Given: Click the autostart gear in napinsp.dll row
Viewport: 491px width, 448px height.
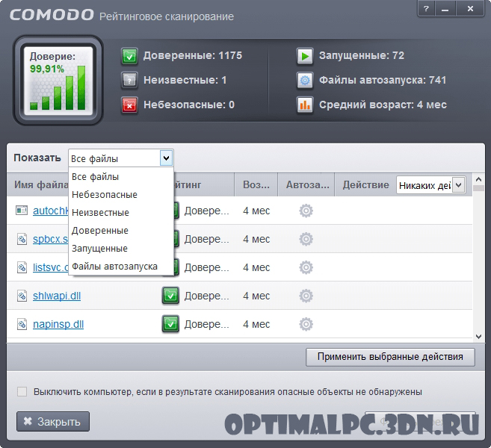Looking at the screenshot, I should click(x=306, y=324).
